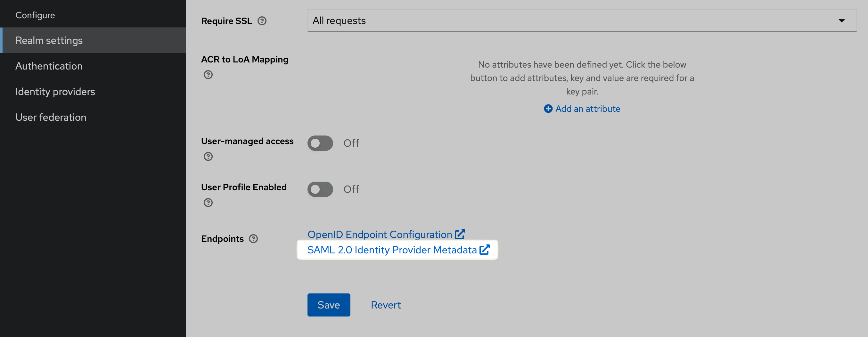The image size is (868, 337).
Task: Click the external link icon after SAML 2.0 Metadata
Action: [x=484, y=250]
